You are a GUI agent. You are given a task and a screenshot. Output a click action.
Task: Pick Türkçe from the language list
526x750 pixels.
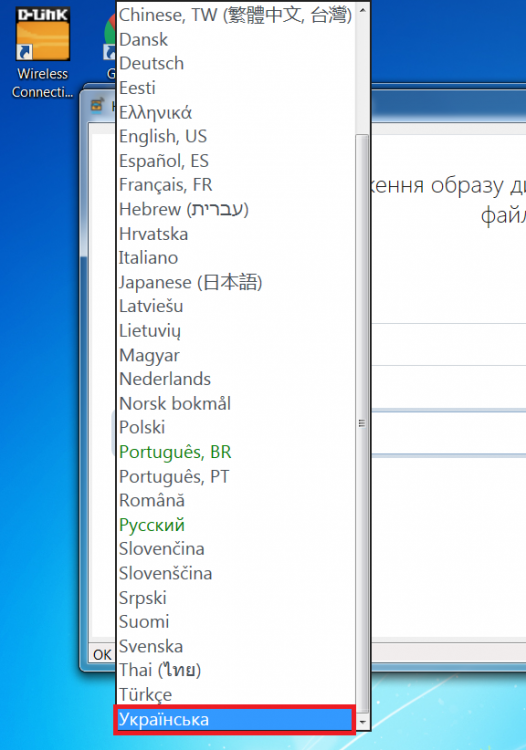tap(236, 695)
